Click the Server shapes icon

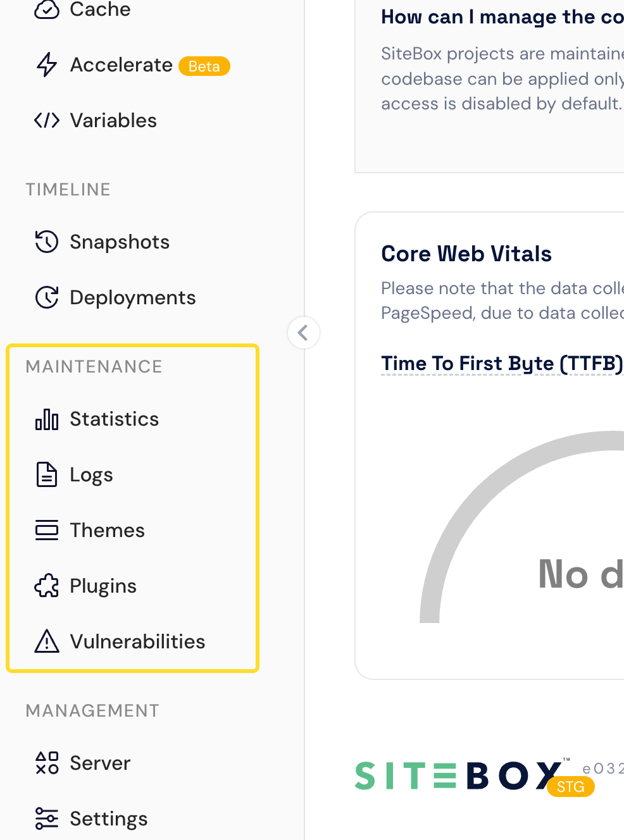coord(47,763)
